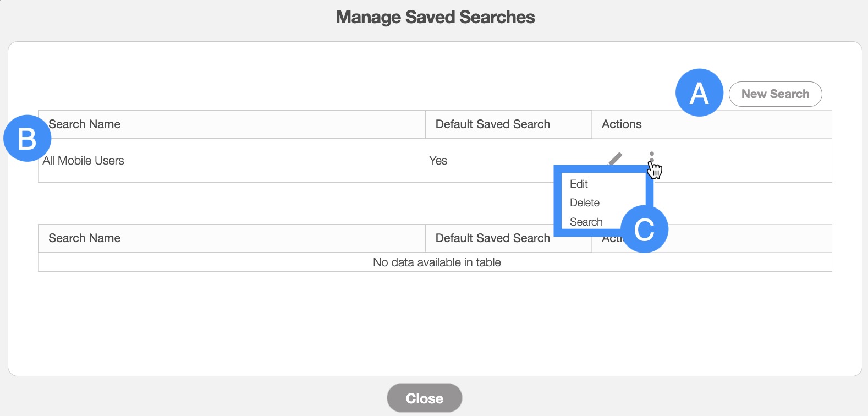Click the No data available in table row
Image resolution: width=868 pixels, height=416 pixels.
437,262
